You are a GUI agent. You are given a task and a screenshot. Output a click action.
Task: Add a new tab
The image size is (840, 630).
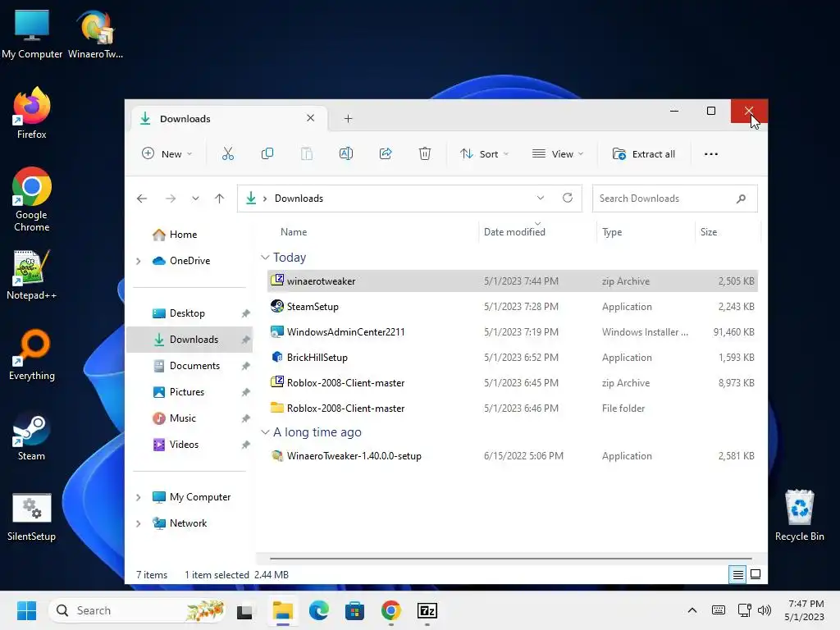click(348, 119)
